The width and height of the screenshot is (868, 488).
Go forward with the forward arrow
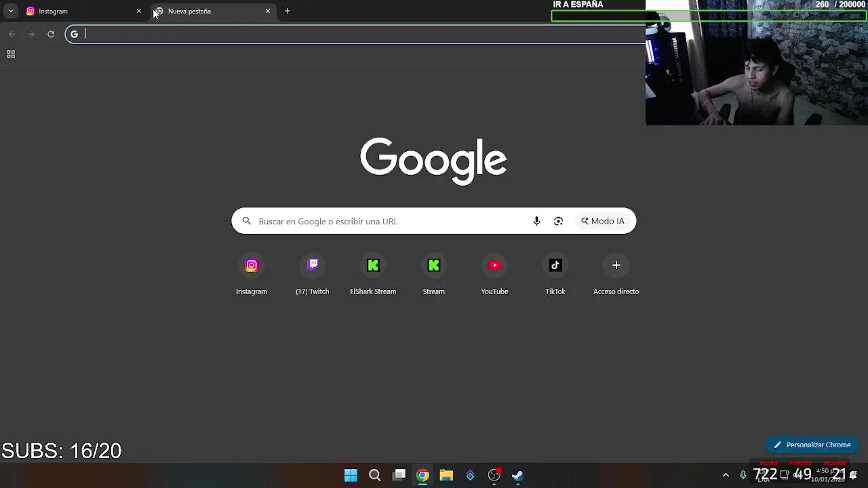coord(31,34)
